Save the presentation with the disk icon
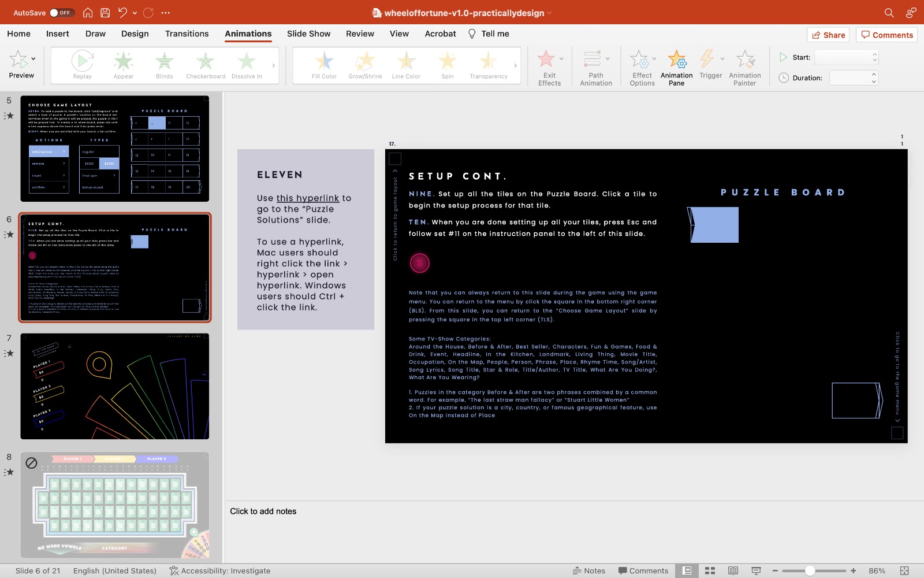Image resolution: width=924 pixels, height=578 pixels. 105,13
